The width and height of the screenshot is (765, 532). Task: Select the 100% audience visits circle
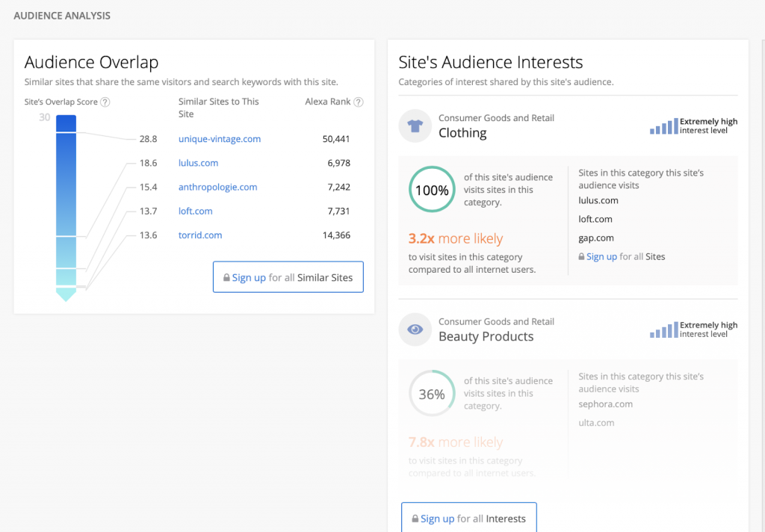pos(432,190)
